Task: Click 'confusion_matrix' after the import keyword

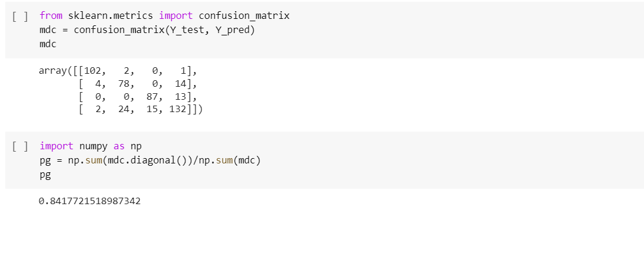Action: (x=244, y=15)
